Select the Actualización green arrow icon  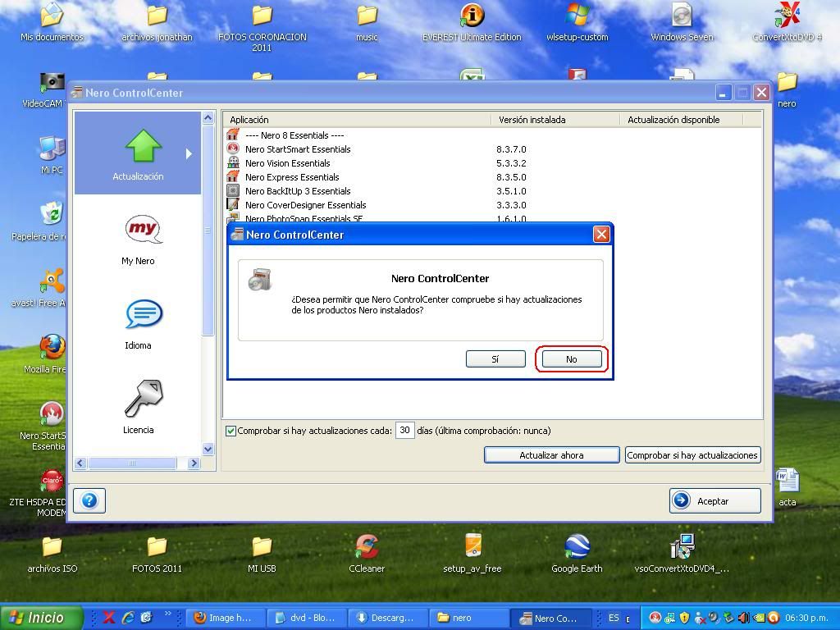pos(143,146)
